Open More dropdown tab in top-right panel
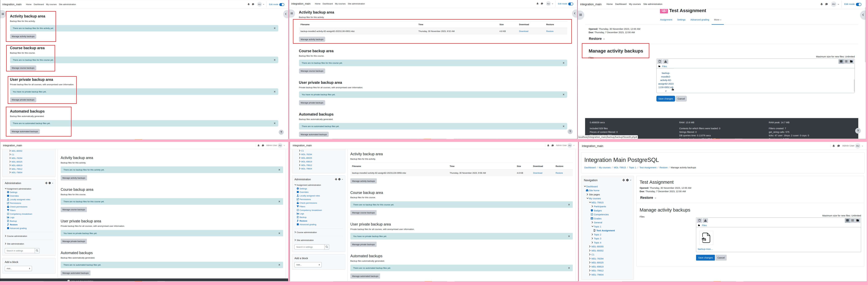Viewport: 868px width, 285px height. pyautogui.click(x=718, y=20)
